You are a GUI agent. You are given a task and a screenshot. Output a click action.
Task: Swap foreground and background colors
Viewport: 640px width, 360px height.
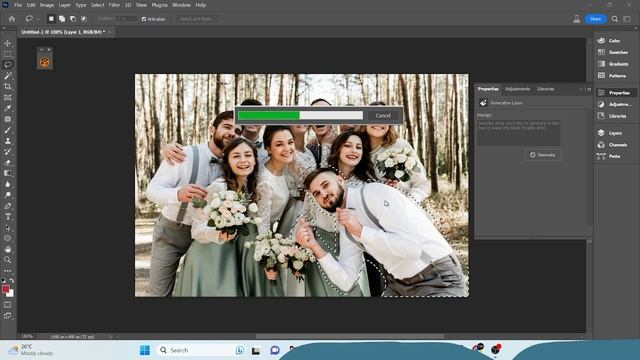point(12,280)
